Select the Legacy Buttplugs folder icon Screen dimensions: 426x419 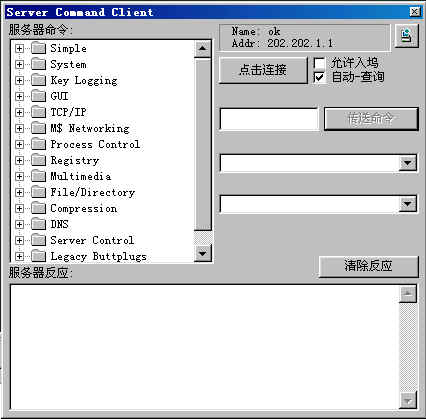[x=38, y=256]
